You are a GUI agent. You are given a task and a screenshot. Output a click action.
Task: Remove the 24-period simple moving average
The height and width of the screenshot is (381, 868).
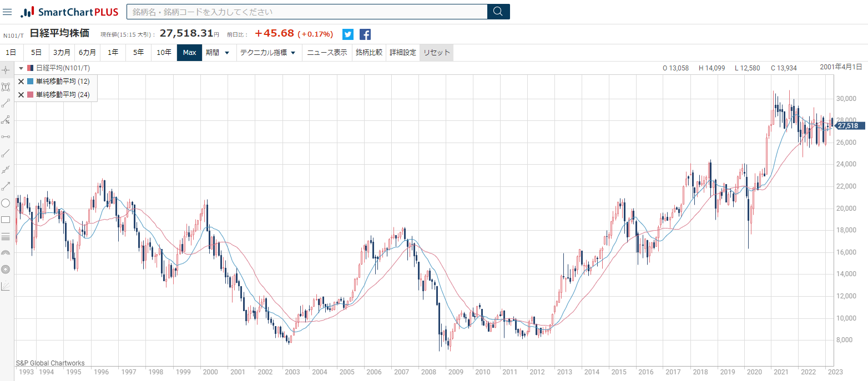click(x=21, y=95)
